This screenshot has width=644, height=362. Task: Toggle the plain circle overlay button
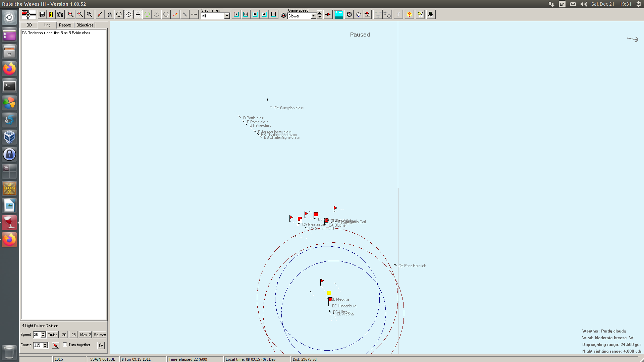tap(119, 14)
